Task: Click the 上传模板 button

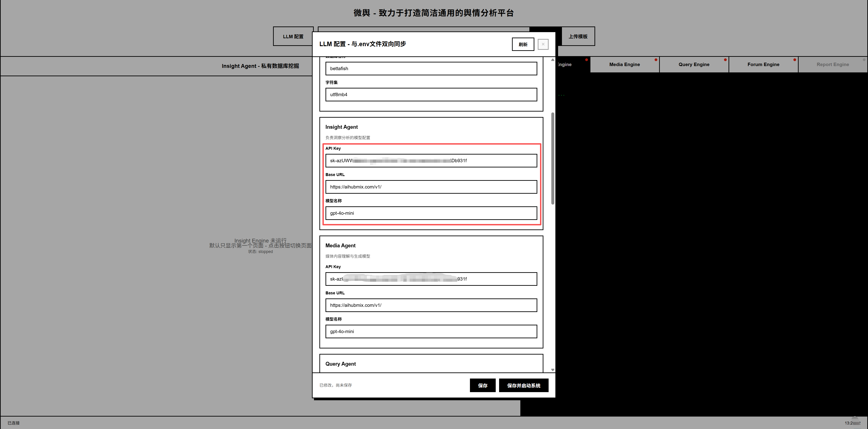Action: tap(578, 36)
